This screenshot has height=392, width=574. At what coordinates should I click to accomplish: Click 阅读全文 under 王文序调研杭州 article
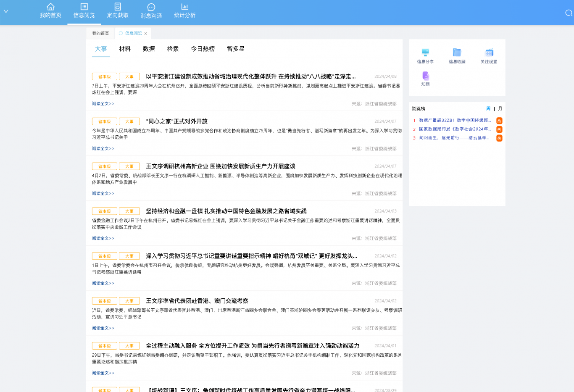click(103, 194)
